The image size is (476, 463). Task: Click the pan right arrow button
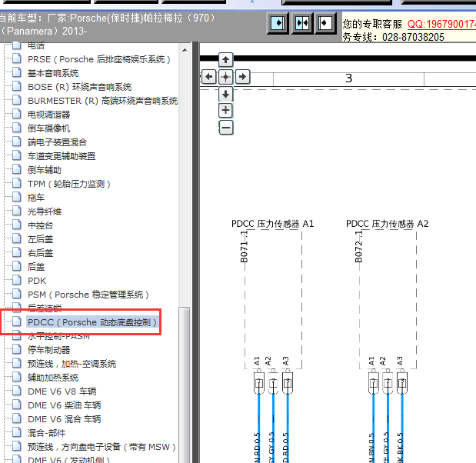click(242, 77)
